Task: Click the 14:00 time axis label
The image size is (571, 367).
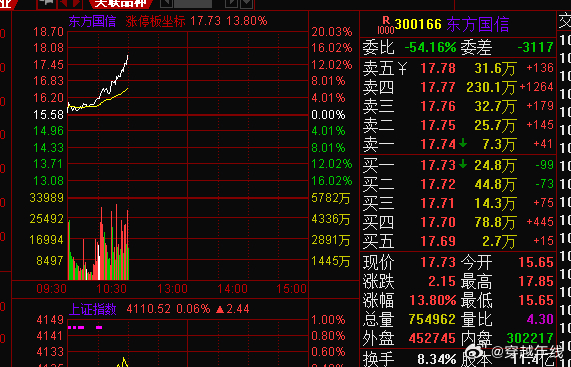Action: click(x=232, y=289)
